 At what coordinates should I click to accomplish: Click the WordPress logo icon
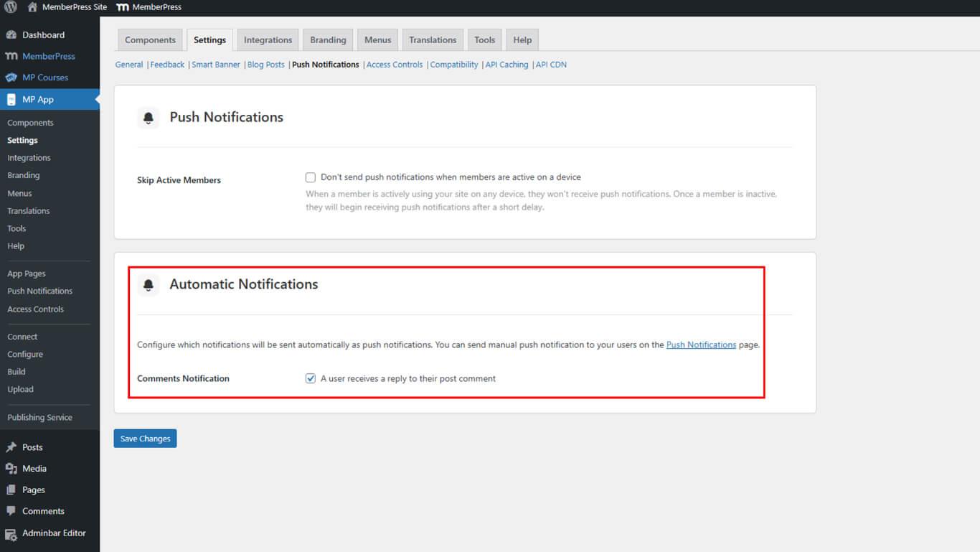pos(10,7)
